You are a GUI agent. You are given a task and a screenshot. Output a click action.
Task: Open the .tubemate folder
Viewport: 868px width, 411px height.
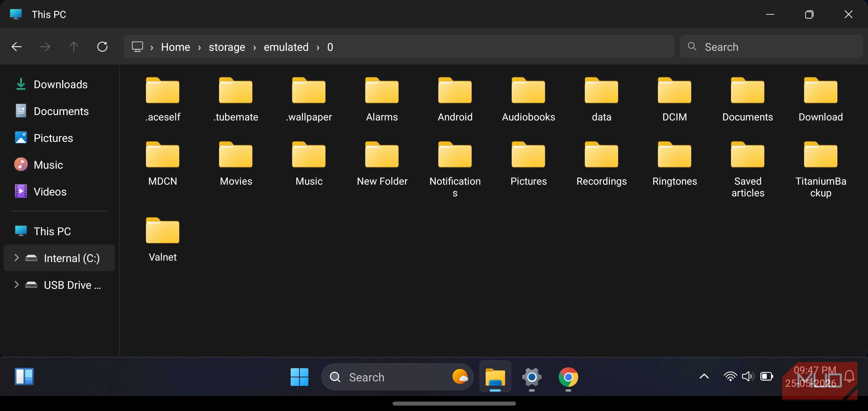(236, 99)
